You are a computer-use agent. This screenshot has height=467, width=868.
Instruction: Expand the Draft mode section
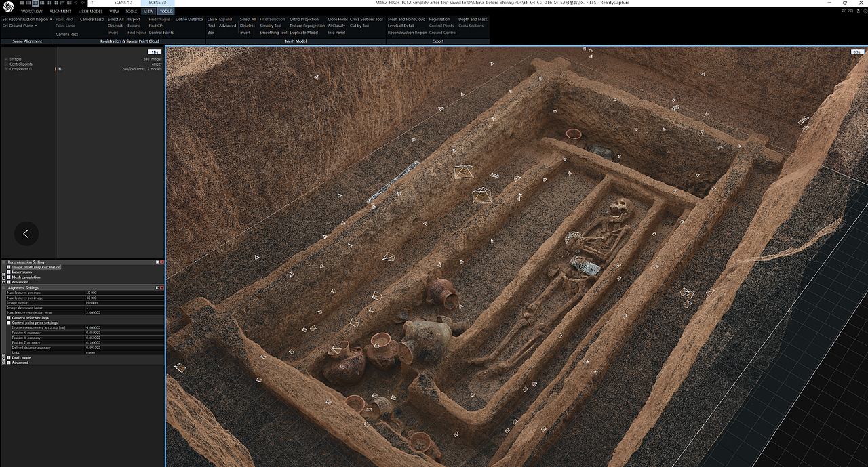[x=9, y=357]
